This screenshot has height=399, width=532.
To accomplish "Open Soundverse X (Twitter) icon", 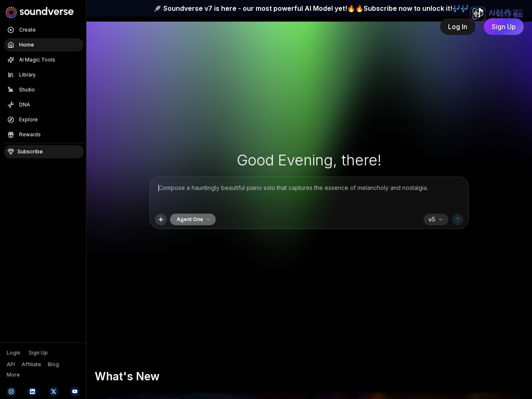I will (54, 392).
